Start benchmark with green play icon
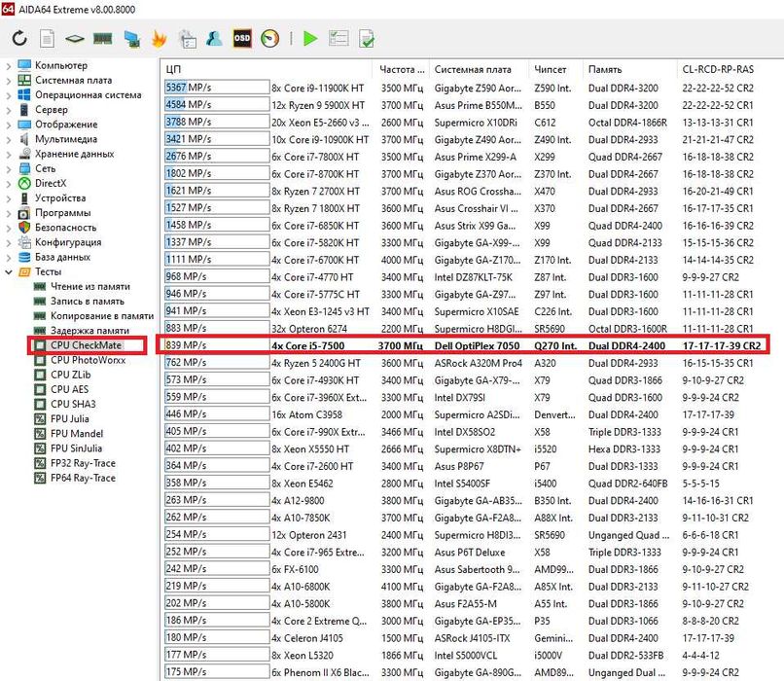The height and width of the screenshot is (681, 784). pos(310,39)
